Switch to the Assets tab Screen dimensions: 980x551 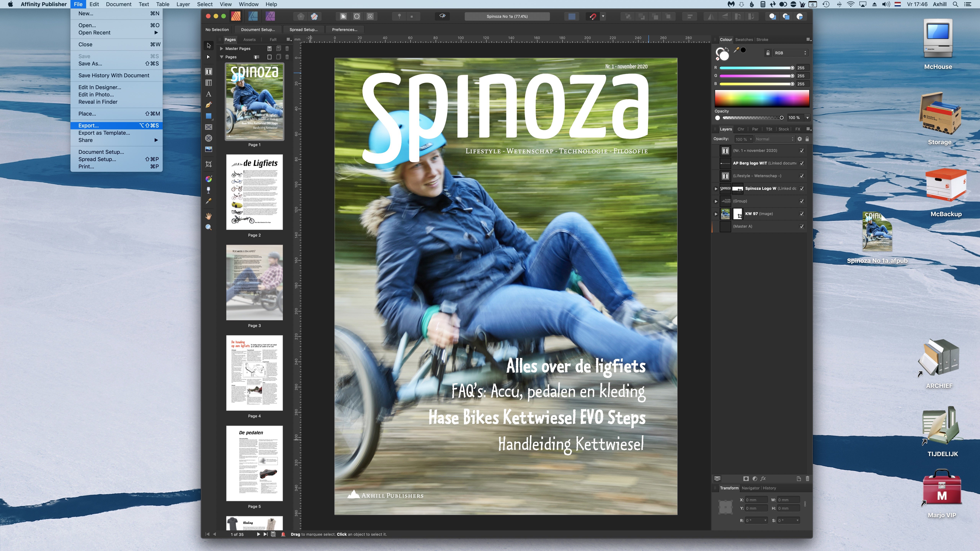tap(249, 40)
